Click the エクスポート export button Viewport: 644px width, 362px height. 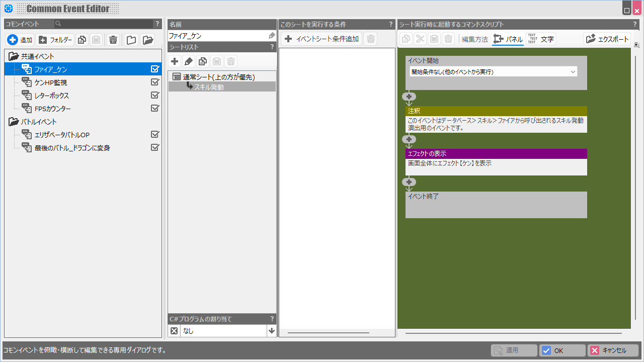[607, 39]
